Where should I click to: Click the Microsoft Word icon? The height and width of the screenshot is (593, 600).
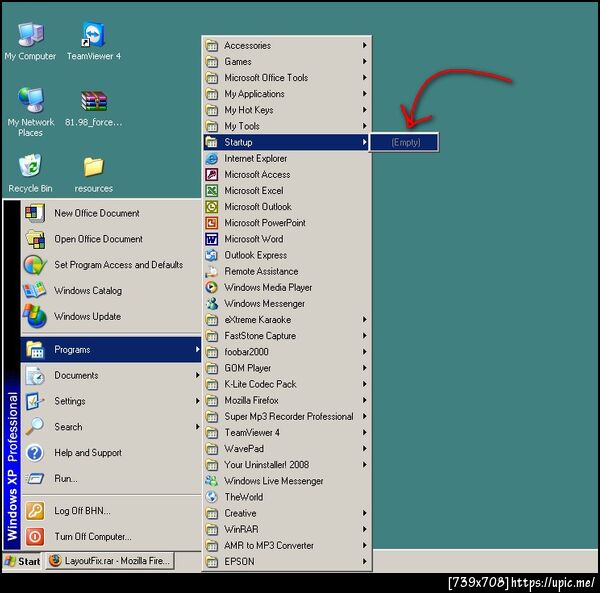point(212,239)
